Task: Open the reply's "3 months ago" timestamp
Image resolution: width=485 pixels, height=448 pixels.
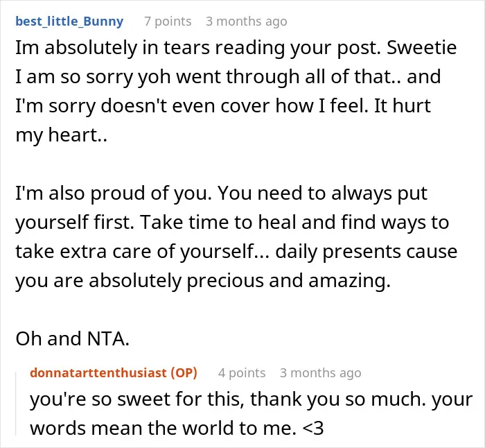Action: 320,373
